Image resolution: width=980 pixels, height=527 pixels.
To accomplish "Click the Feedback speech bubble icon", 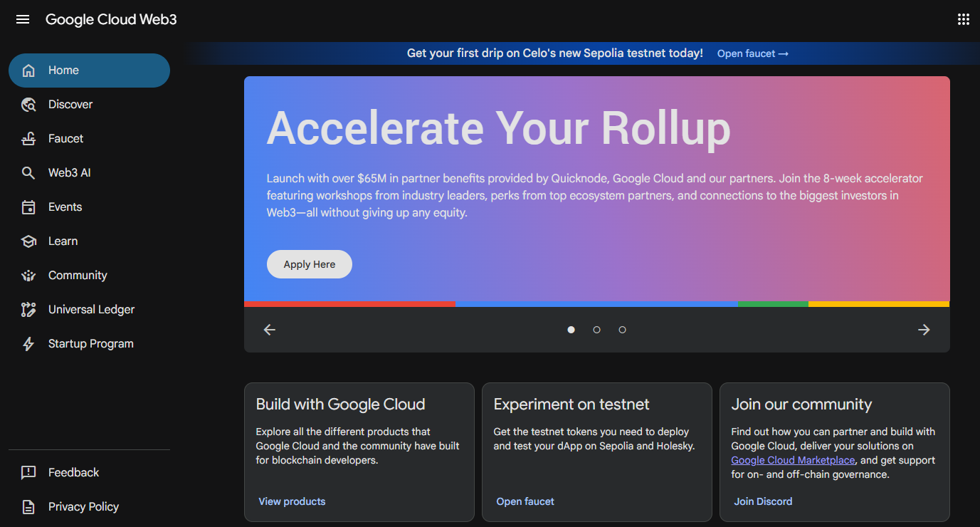I will pos(28,473).
